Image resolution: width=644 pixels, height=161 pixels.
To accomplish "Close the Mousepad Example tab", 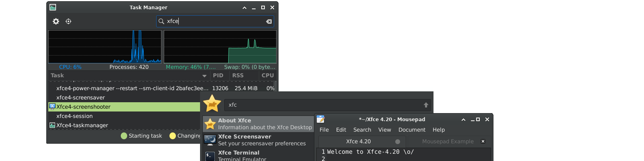I will point(483,141).
